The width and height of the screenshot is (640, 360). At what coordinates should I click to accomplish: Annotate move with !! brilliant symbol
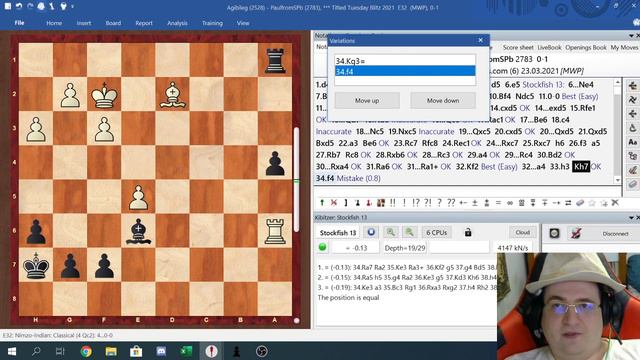click(x=393, y=202)
